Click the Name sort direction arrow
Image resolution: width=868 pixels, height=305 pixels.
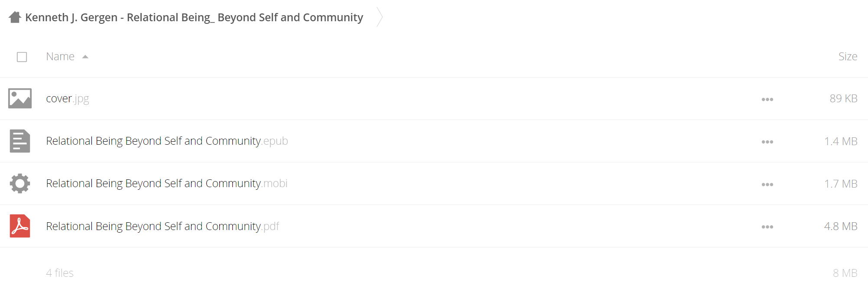85,57
